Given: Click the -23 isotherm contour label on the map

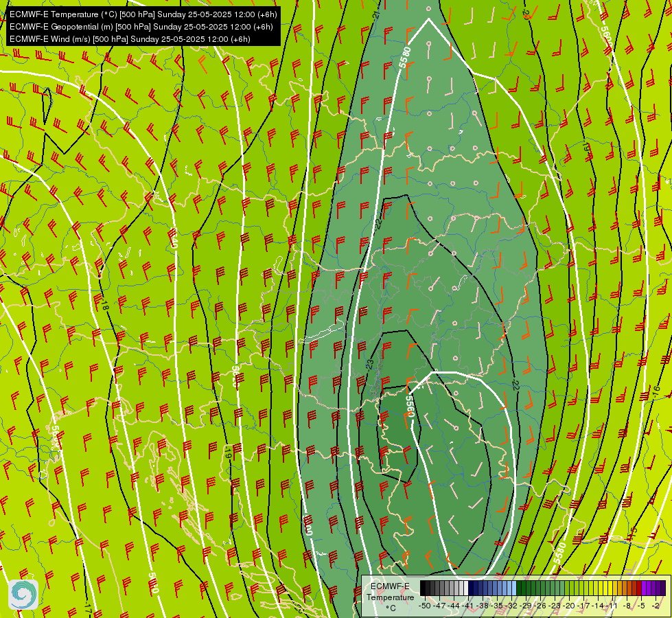Looking at the screenshot, I should pyautogui.click(x=369, y=365).
